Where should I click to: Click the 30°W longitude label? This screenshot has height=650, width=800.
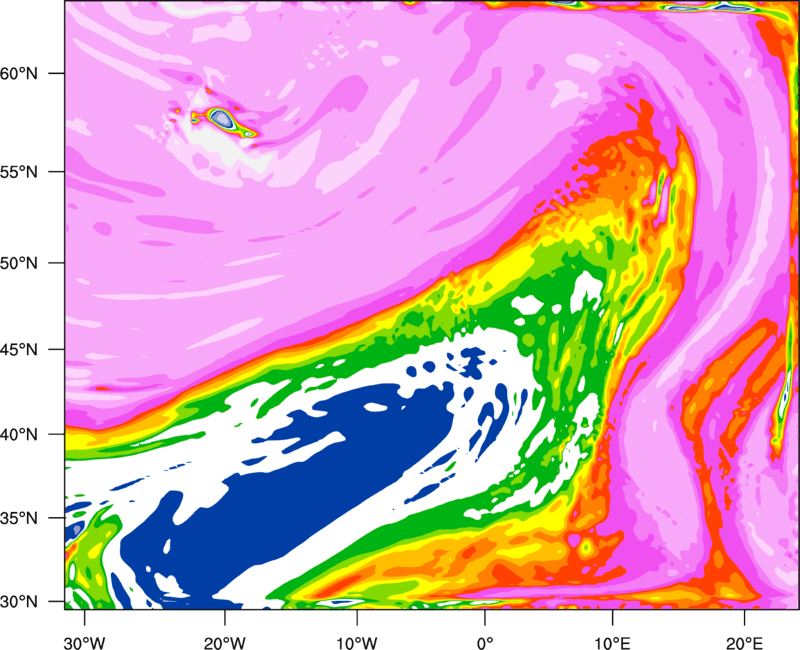[85, 643]
